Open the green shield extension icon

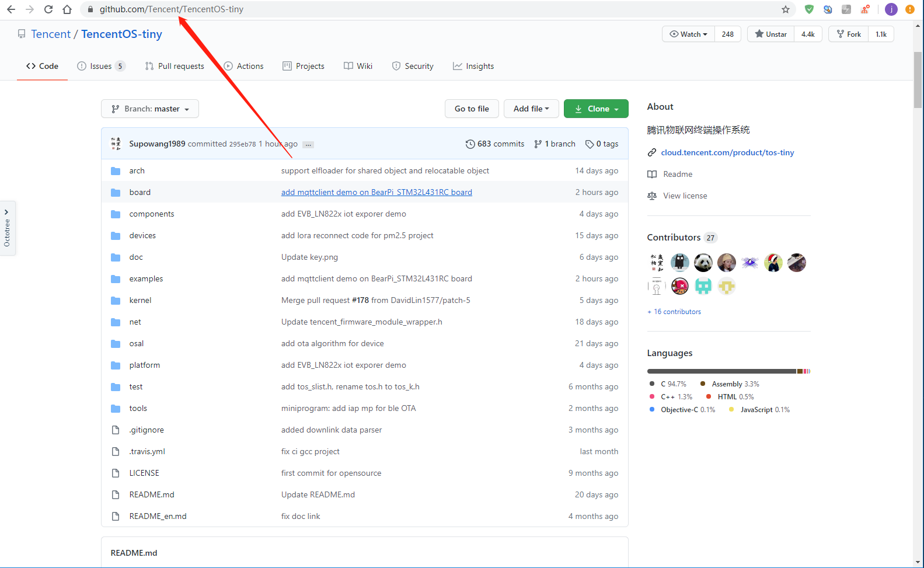tap(809, 9)
